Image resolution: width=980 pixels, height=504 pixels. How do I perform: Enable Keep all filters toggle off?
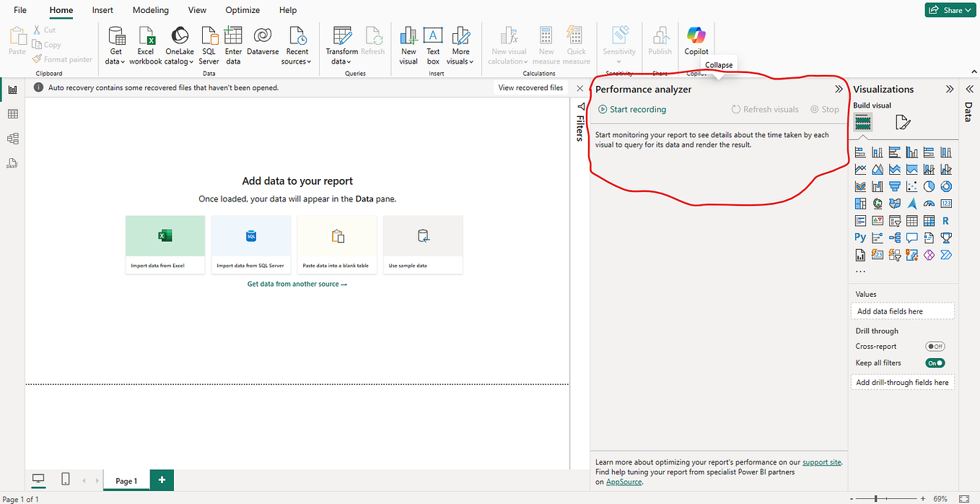tap(935, 362)
